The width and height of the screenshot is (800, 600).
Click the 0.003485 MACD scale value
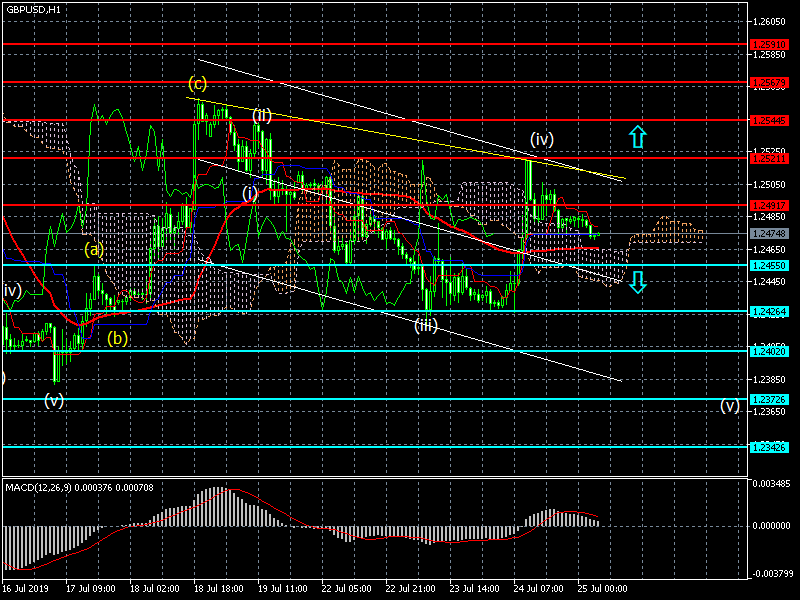pos(771,484)
